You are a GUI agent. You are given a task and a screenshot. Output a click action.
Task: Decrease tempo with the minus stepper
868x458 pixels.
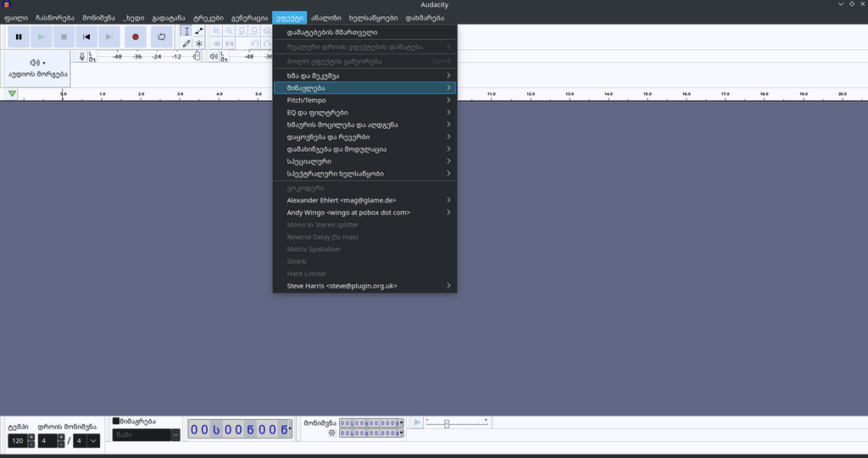click(x=31, y=444)
